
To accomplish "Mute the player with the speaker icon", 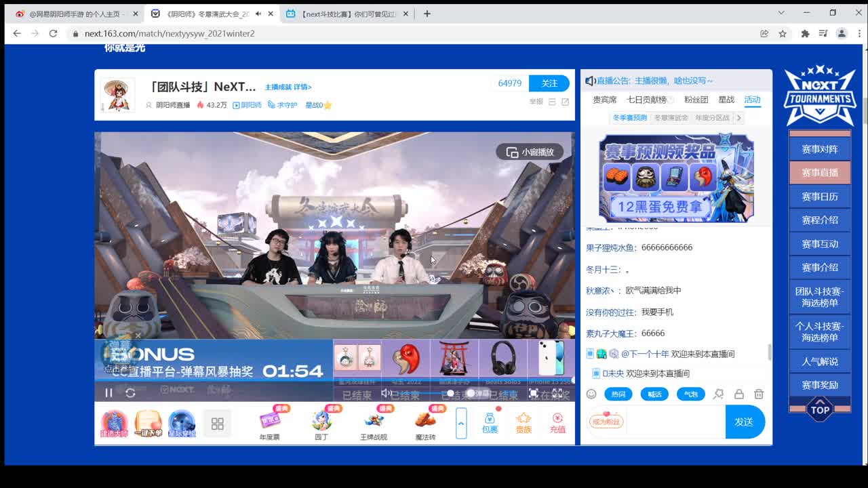I will click(x=386, y=393).
